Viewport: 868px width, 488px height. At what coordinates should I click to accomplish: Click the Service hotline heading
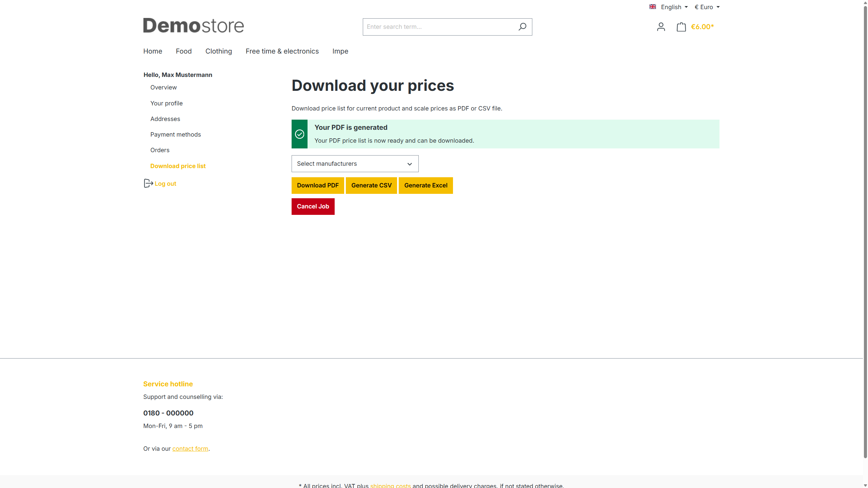168,384
